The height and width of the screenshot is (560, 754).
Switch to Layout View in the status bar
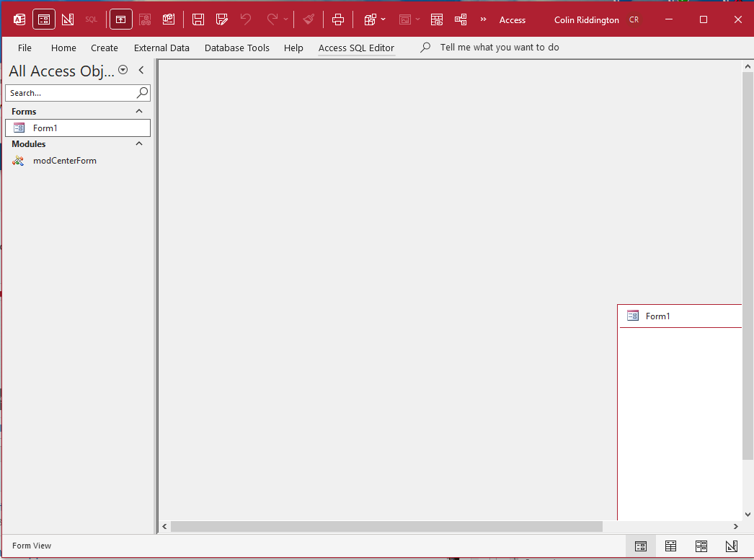tap(701, 546)
